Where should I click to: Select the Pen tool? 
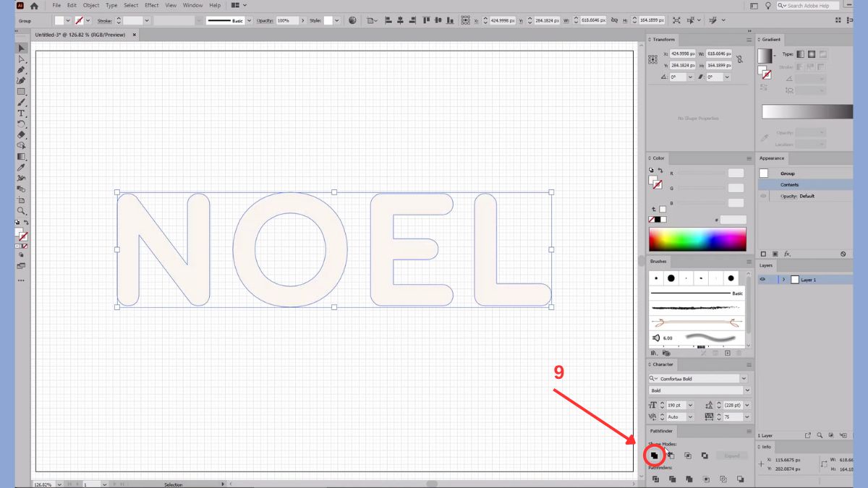click(22, 70)
